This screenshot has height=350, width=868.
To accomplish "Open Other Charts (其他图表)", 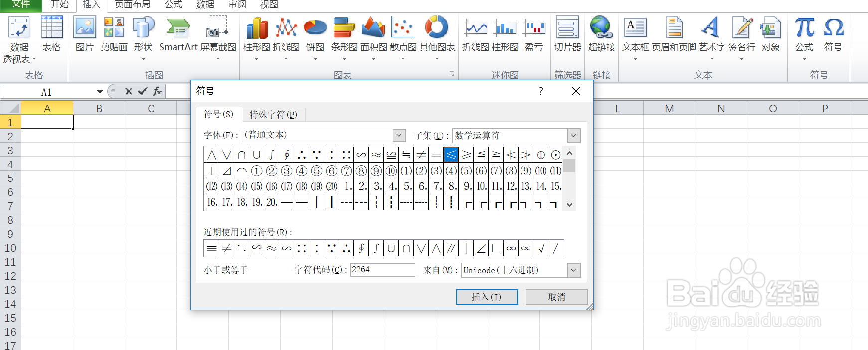I will click(x=437, y=39).
